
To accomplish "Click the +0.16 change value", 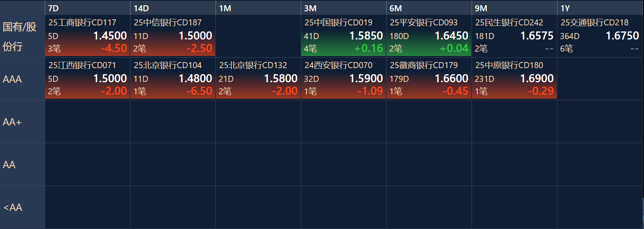I will [369, 48].
